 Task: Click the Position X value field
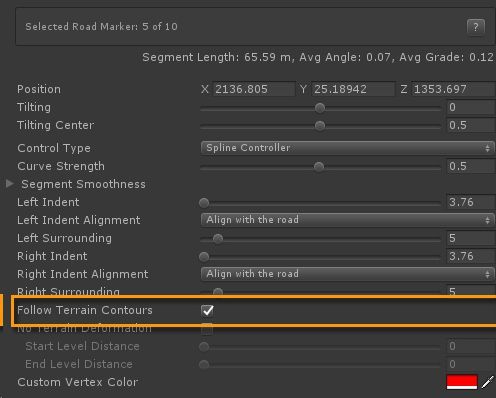click(x=254, y=89)
